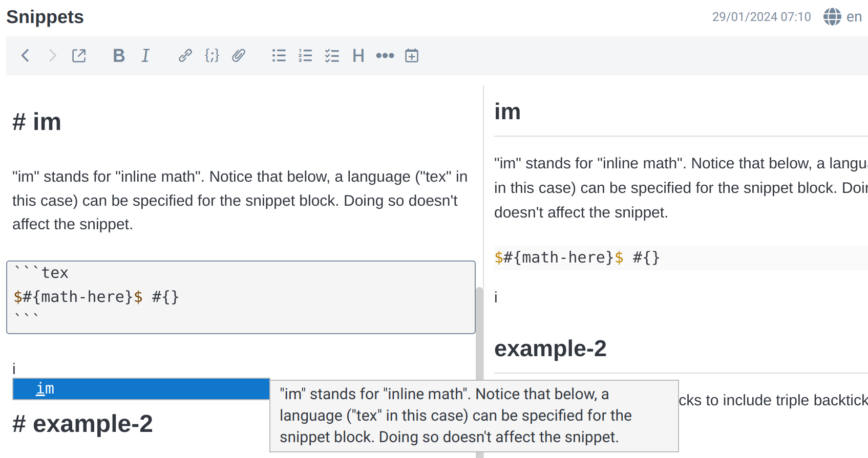Click the autocomplete description tooltip
Viewport: 868px width, 458px height.
pos(474,416)
